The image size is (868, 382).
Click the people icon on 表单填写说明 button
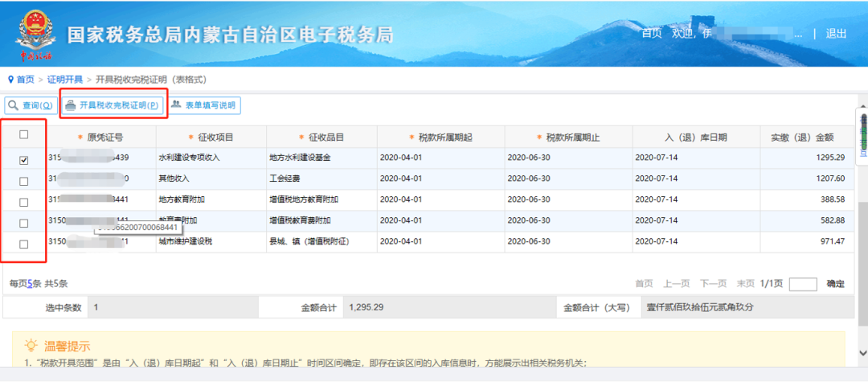click(x=177, y=105)
